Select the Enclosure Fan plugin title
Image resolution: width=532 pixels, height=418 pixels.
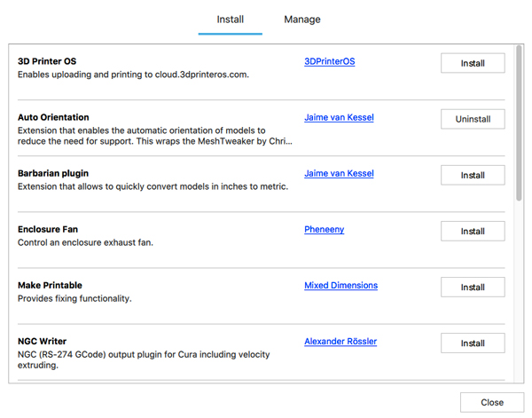[48, 229]
